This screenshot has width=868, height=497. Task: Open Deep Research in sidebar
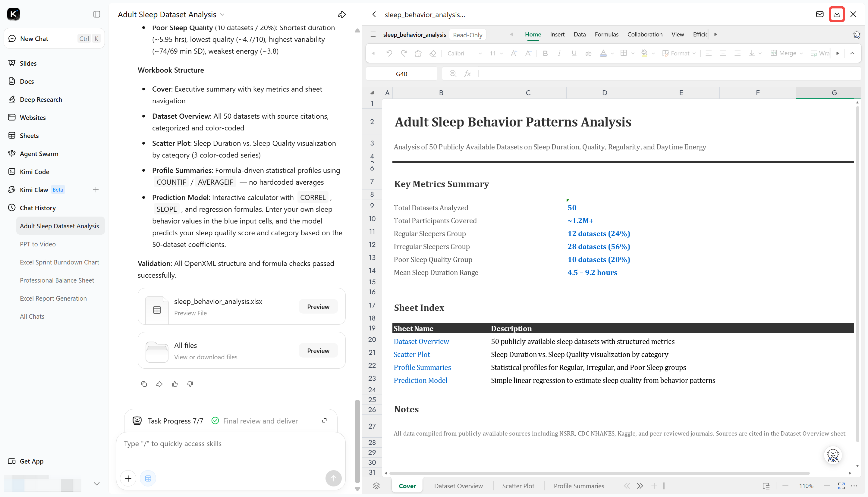click(x=41, y=99)
